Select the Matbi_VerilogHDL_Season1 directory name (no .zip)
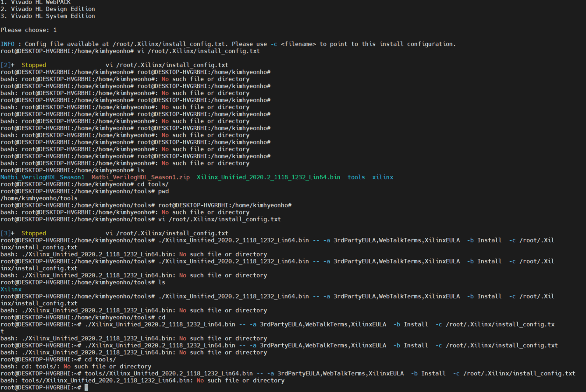The width and height of the screenshot is (586, 392). (43, 177)
